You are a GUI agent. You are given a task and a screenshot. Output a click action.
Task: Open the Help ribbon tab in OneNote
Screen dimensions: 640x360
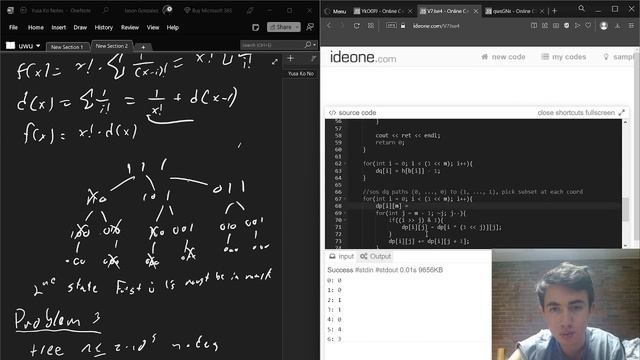pyautogui.click(x=173, y=27)
